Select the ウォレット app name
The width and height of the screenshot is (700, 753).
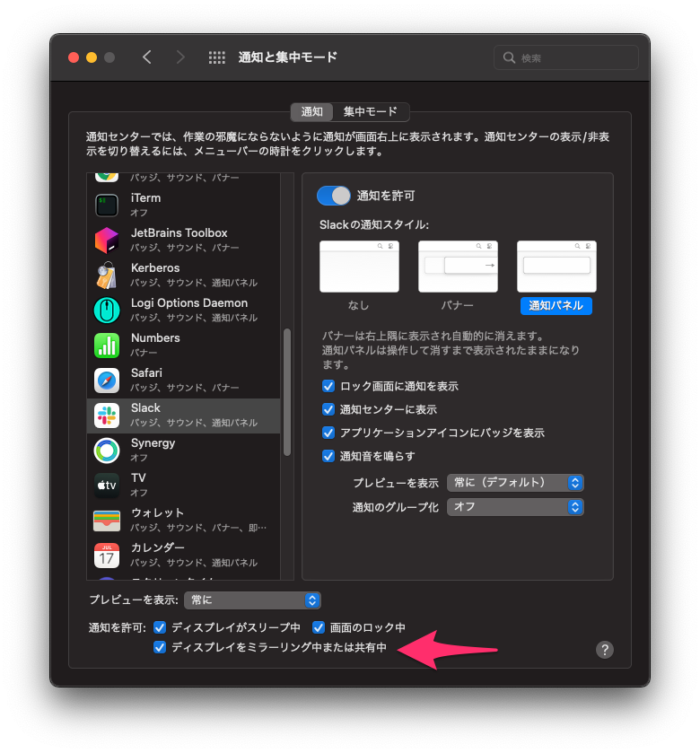[157, 512]
